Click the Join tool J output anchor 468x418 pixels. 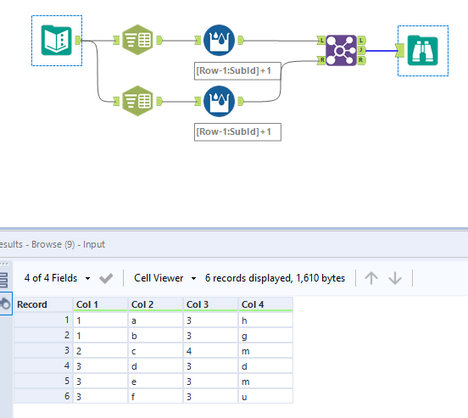click(x=361, y=50)
